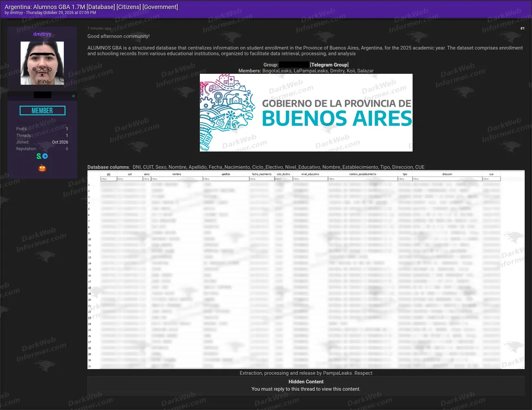Click the MEMBER rank badge
Viewport: 532px width, 410px height.
click(42, 110)
